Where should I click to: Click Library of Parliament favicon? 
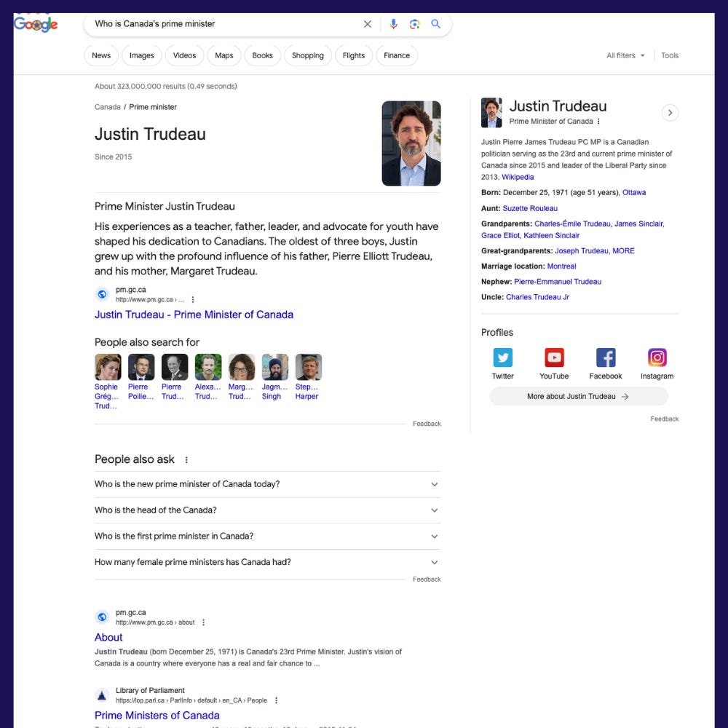click(x=102, y=695)
